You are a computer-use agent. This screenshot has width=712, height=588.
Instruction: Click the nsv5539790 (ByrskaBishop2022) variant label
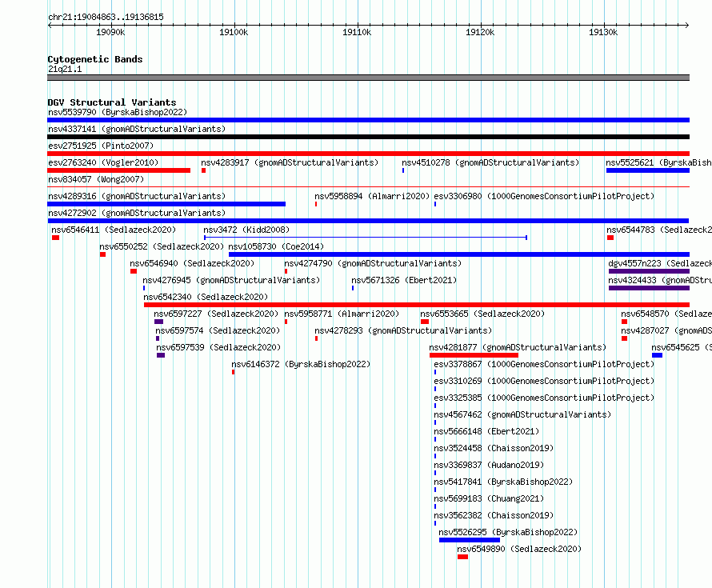(118, 112)
